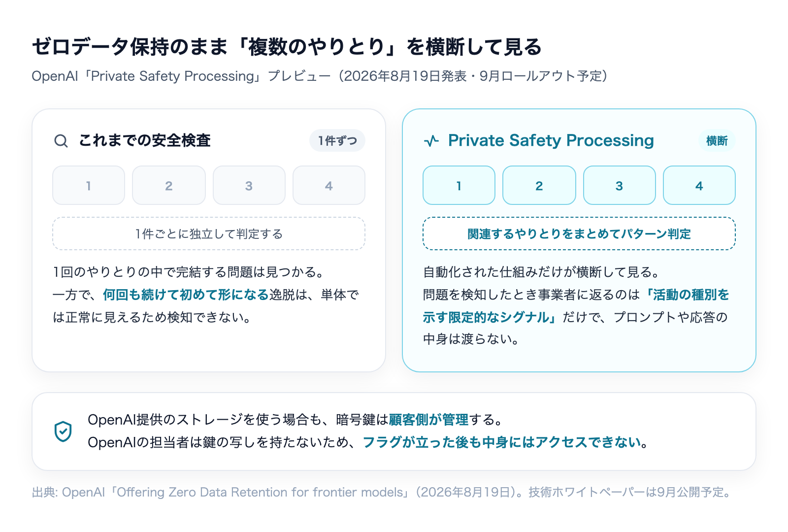Click teal box number 1 in right card
This screenshot has height=532, width=788.
(x=459, y=185)
